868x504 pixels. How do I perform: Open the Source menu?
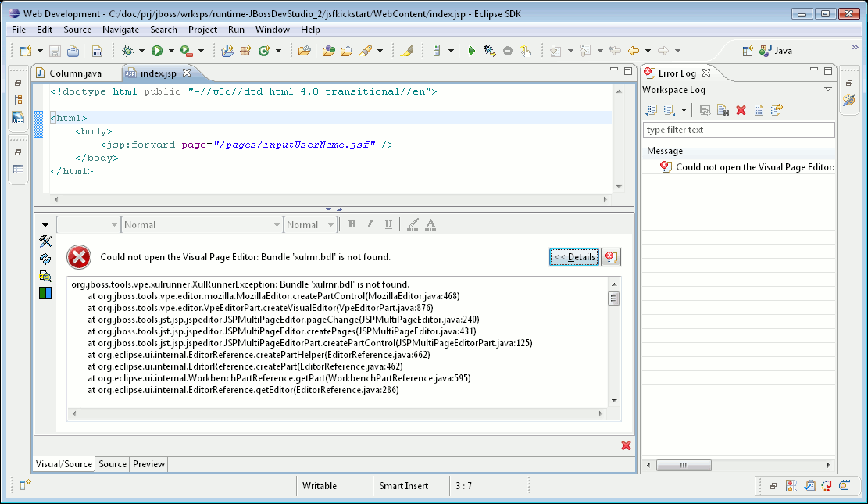click(77, 30)
